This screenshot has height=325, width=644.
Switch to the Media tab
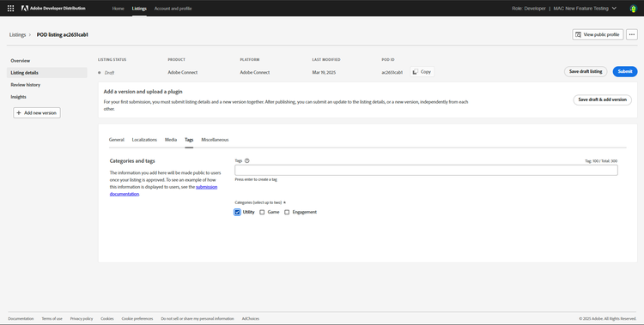click(171, 140)
